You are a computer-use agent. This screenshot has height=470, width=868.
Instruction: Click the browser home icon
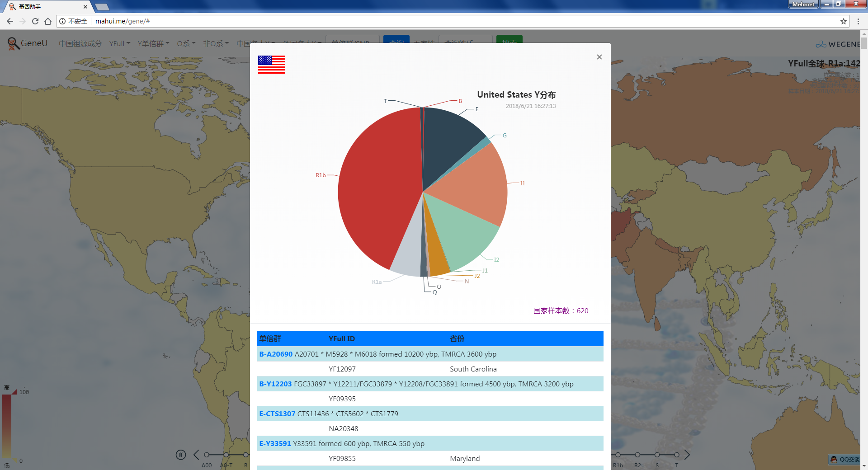[48, 21]
